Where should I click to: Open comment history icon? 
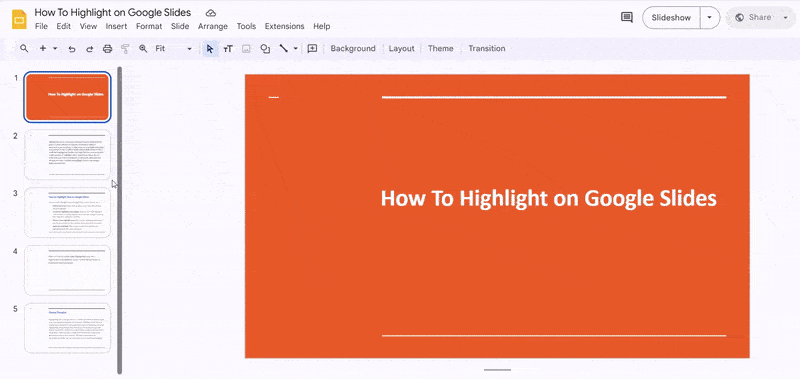[627, 17]
